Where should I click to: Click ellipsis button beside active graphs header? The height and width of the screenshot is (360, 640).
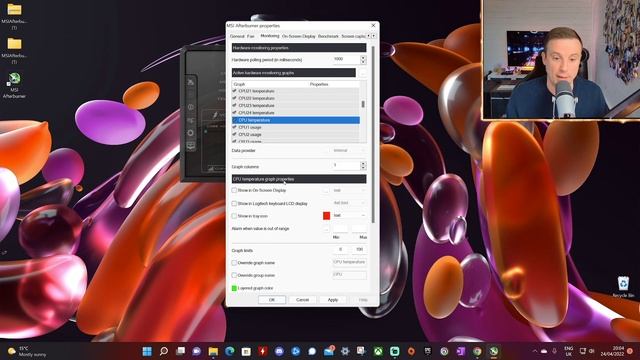coord(362,73)
